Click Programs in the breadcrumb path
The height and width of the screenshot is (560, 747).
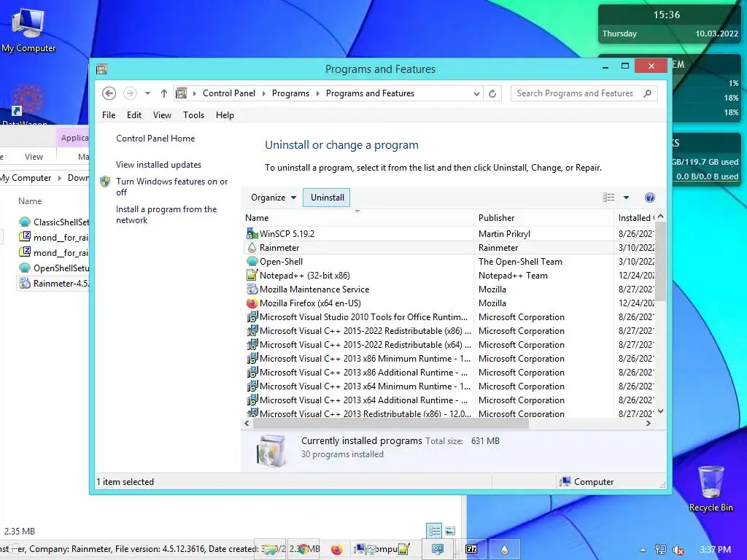pyautogui.click(x=290, y=93)
